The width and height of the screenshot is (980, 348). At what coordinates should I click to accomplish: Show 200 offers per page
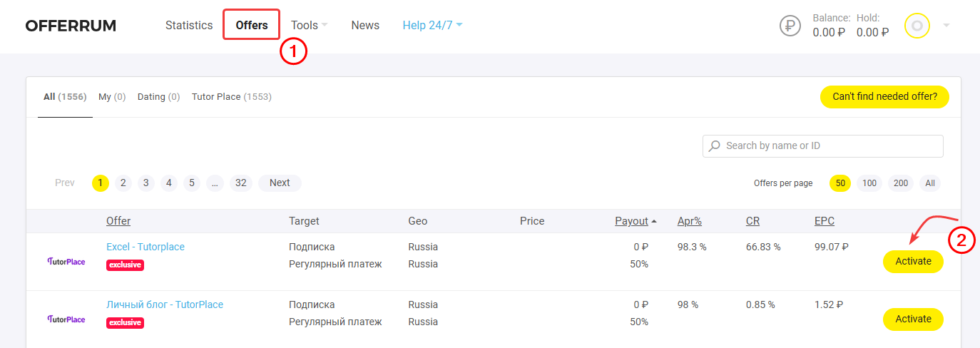click(x=901, y=183)
